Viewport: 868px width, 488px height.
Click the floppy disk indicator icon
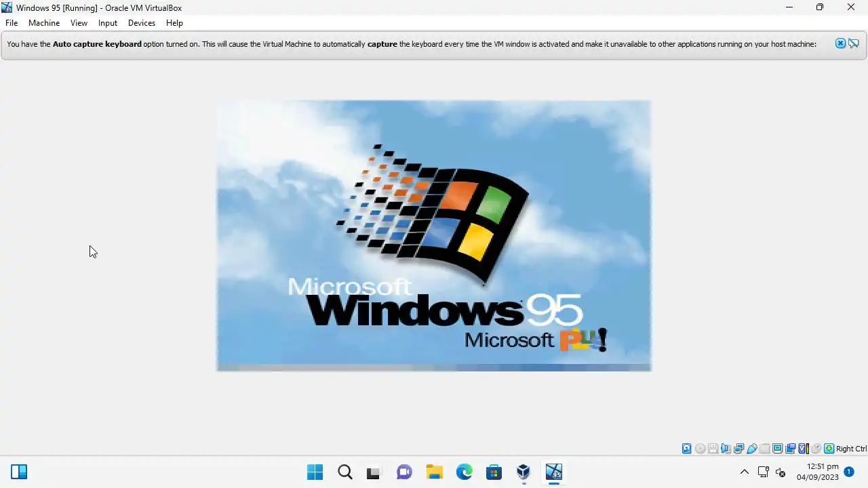(x=713, y=449)
